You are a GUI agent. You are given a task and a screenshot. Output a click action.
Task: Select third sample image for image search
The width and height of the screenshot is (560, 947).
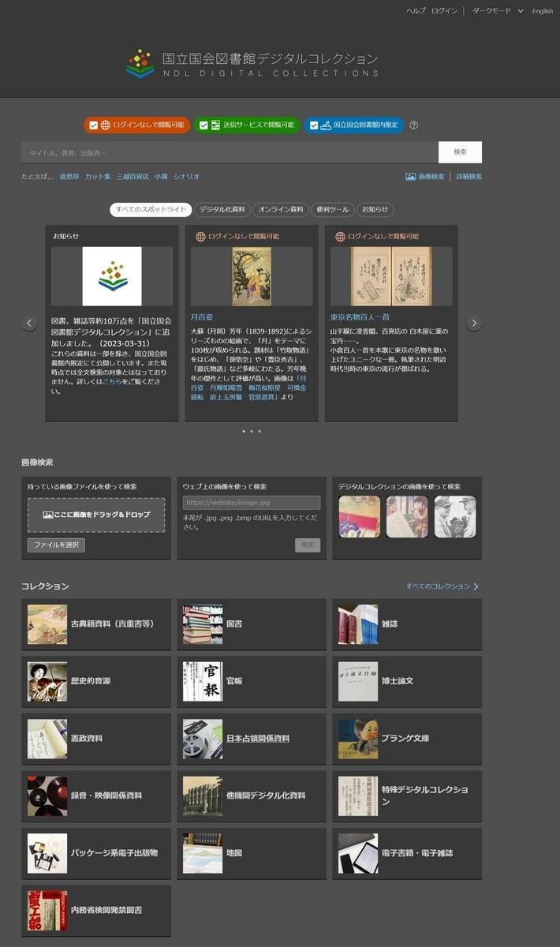pyautogui.click(x=455, y=517)
